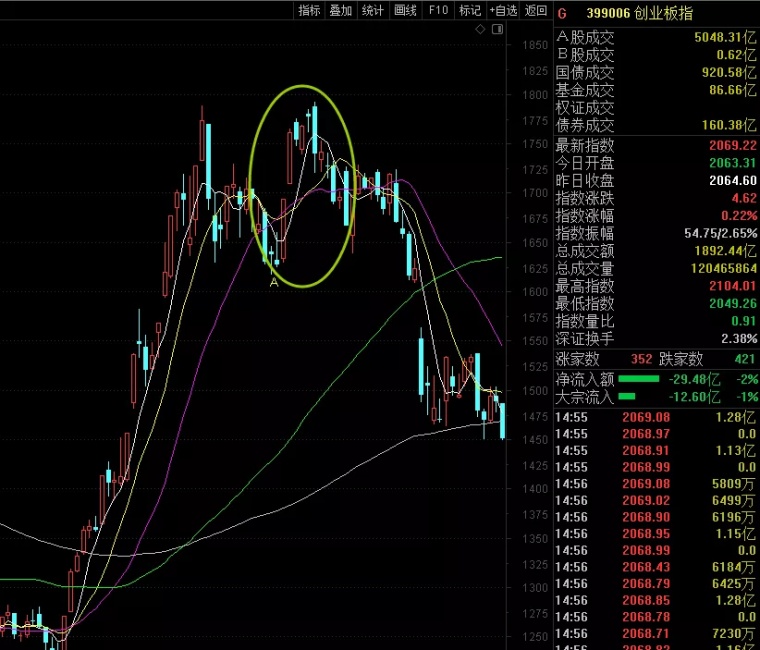Select 最高指数 value 2104.01
760x650 pixels.
pos(732,286)
